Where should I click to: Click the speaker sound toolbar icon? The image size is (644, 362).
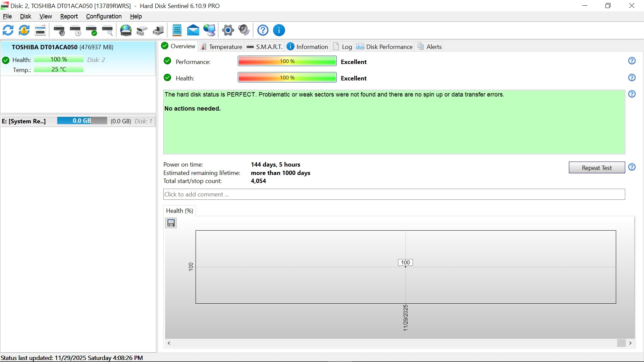[x=244, y=31]
